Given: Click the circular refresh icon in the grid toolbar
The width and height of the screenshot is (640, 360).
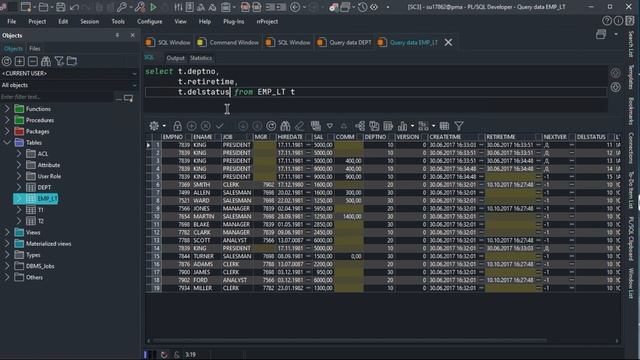Looking at the screenshot, I should coord(271,126).
